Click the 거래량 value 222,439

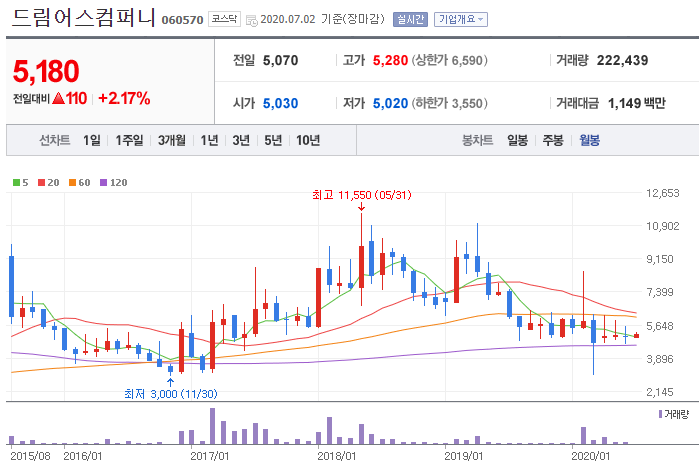(622, 60)
